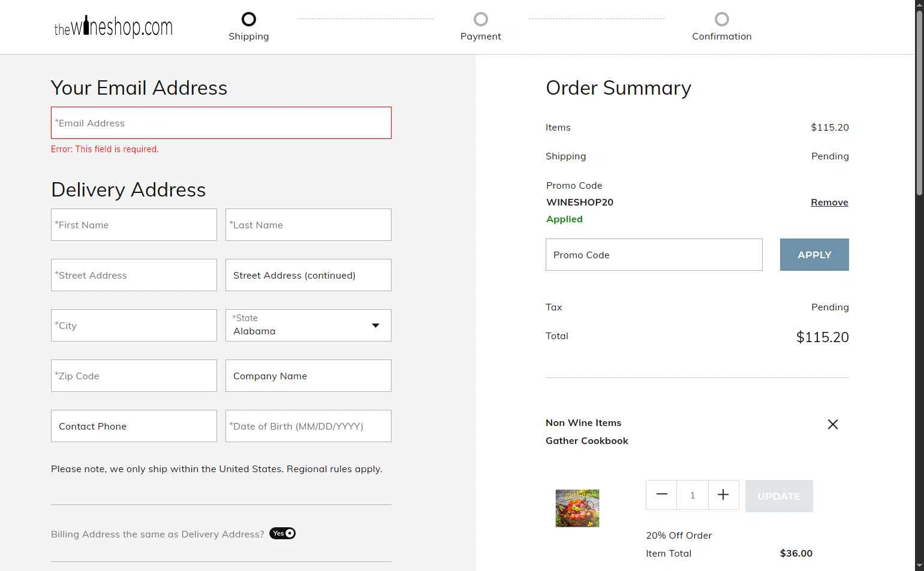The width and height of the screenshot is (924, 571).
Task: Remove the WINESHOP20 promo code
Action: (x=829, y=203)
